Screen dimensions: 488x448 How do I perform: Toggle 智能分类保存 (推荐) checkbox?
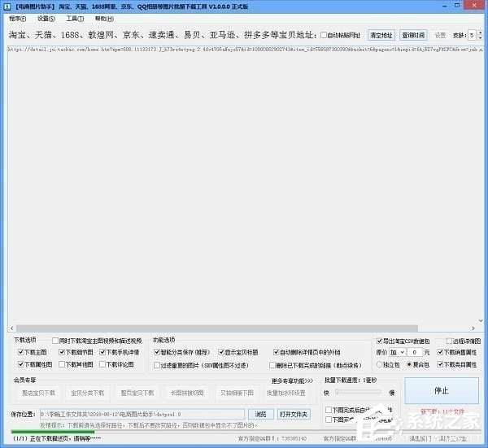pyautogui.click(x=157, y=352)
